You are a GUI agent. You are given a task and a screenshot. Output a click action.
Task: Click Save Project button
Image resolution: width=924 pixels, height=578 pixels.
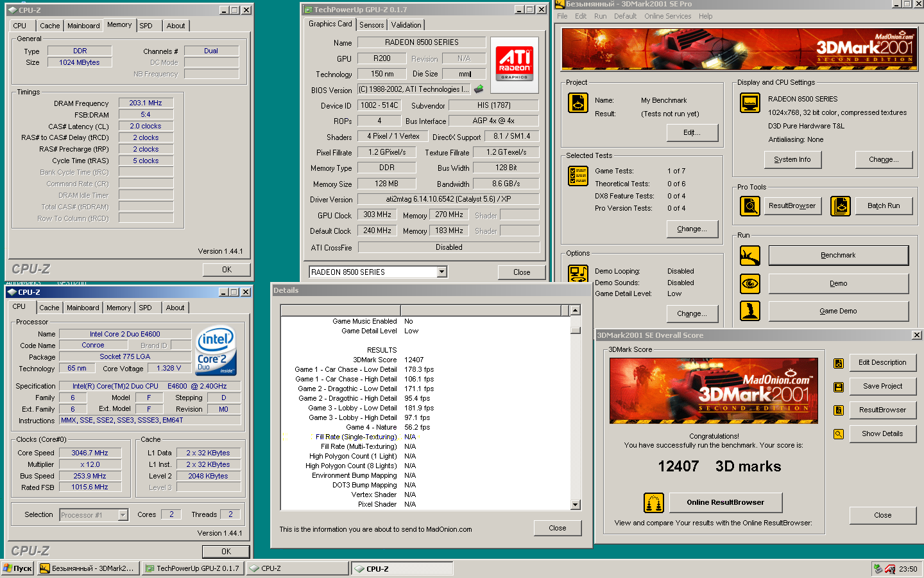(882, 386)
